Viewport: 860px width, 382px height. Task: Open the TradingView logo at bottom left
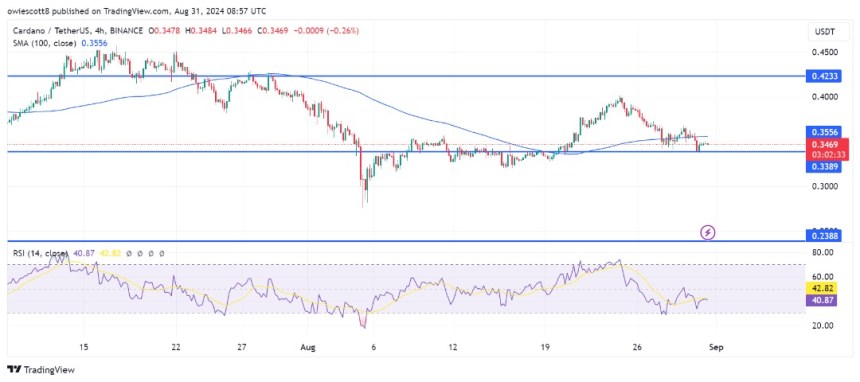pos(41,369)
